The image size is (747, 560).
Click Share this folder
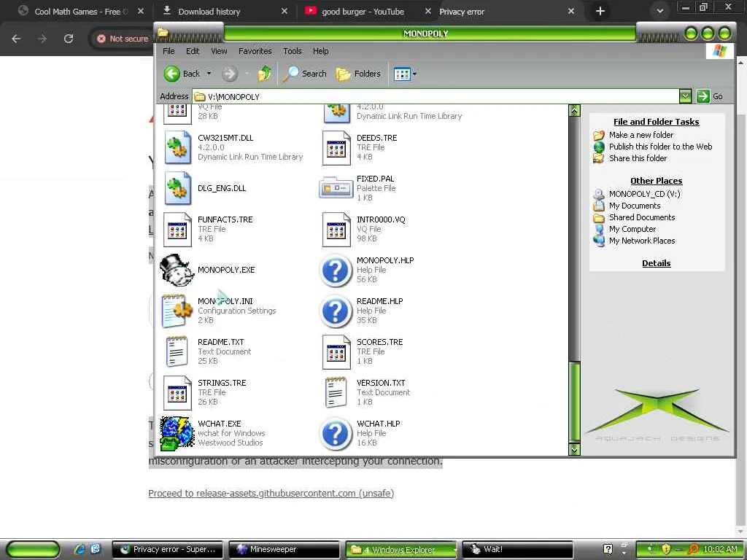click(638, 158)
